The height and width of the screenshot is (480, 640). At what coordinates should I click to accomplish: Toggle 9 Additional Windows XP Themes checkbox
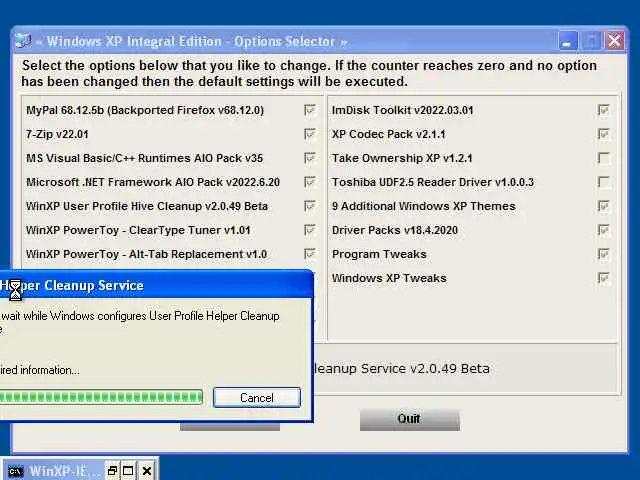point(604,206)
